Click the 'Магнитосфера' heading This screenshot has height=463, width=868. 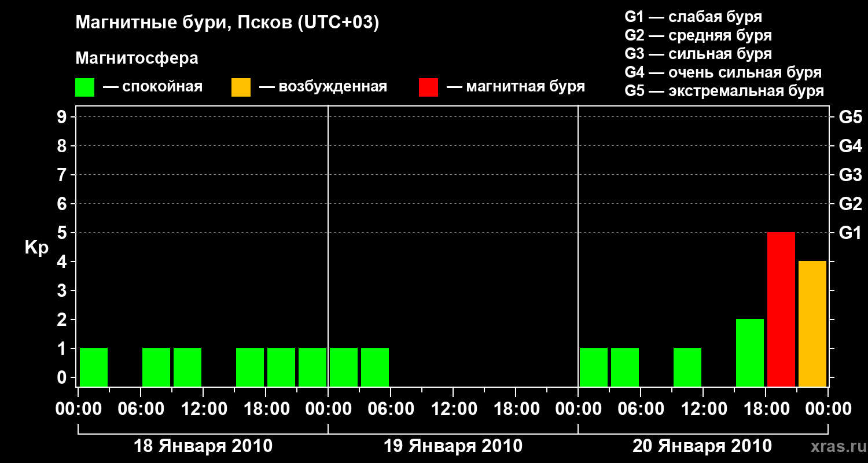(x=137, y=58)
